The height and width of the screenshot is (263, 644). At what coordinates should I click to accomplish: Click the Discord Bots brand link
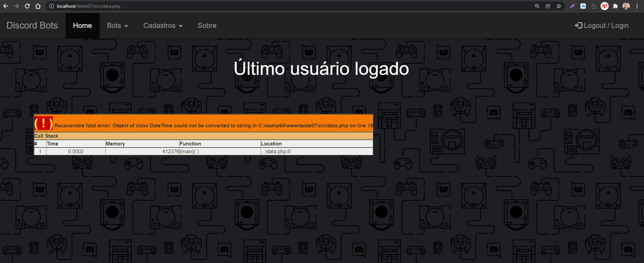(x=32, y=26)
